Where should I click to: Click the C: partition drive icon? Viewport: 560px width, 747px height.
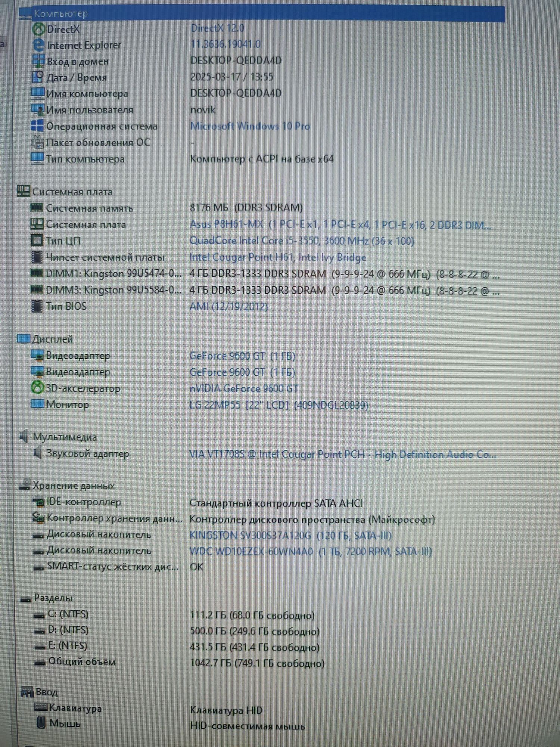click(x=39, y=616)
